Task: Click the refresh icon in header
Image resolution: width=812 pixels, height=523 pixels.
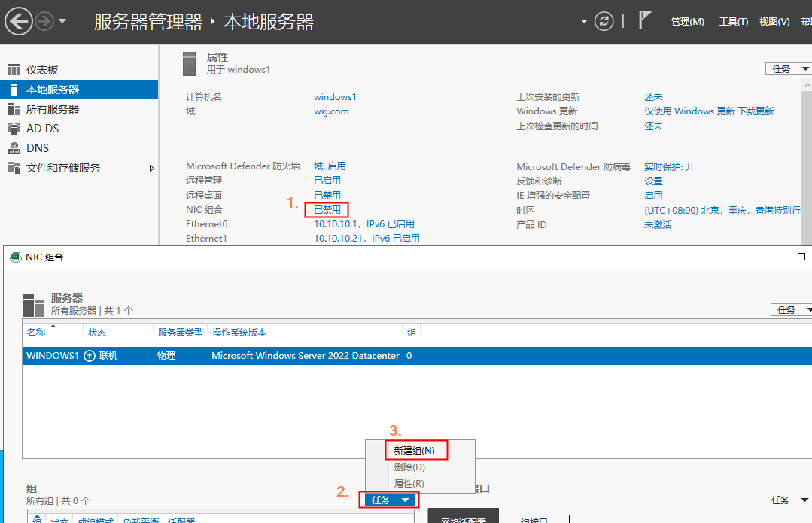Action: pos(604,21)
